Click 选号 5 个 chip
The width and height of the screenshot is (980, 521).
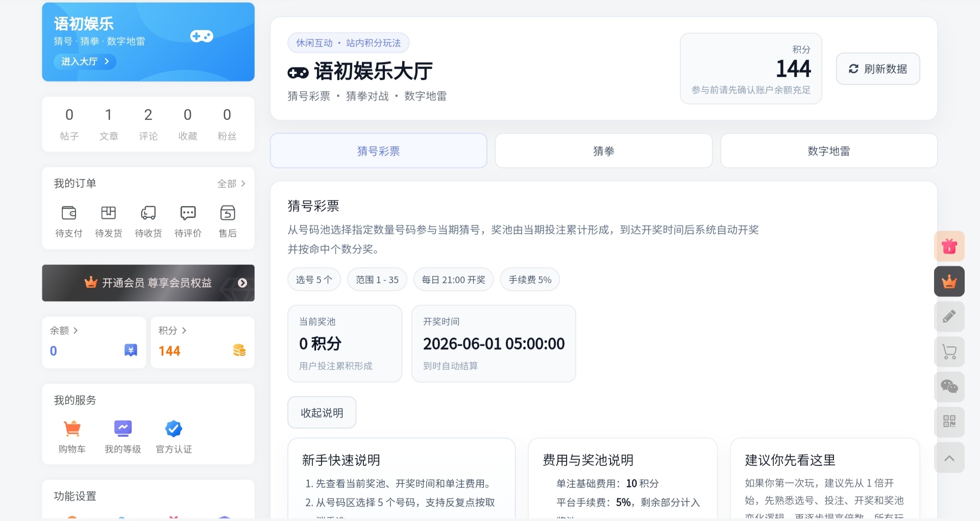pos(314,280)
